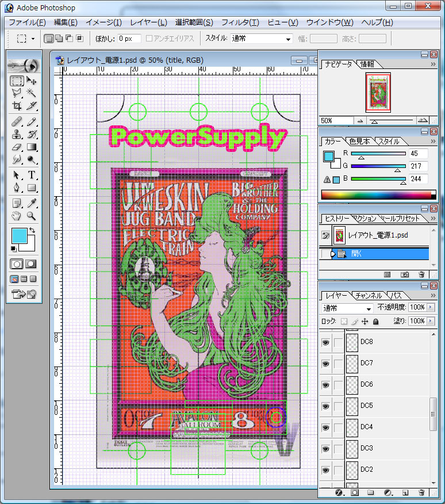This screenshot has height=504, width=445.
Task: Select the Dodge tool
Action: click(x=32, y=159)
